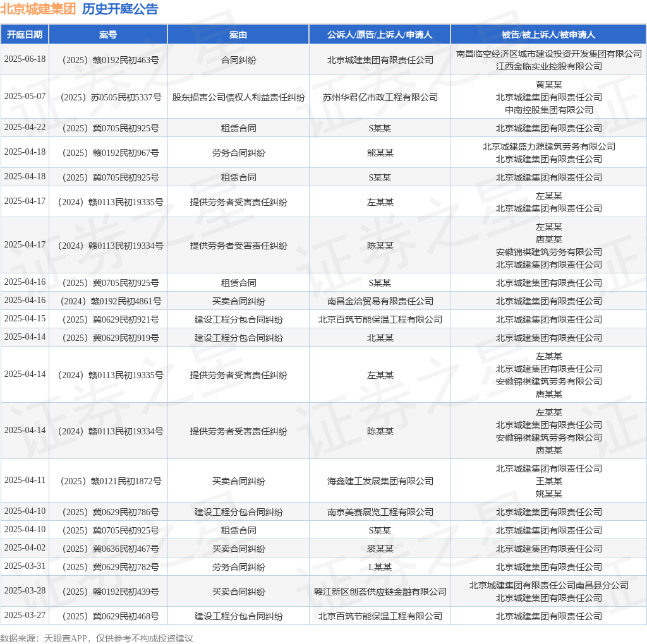Select the 公诉人/原告/上诉人/申请人 column header
Viewport: 647px width, 644px height.
pyautogui.click(x=380, y=35)
